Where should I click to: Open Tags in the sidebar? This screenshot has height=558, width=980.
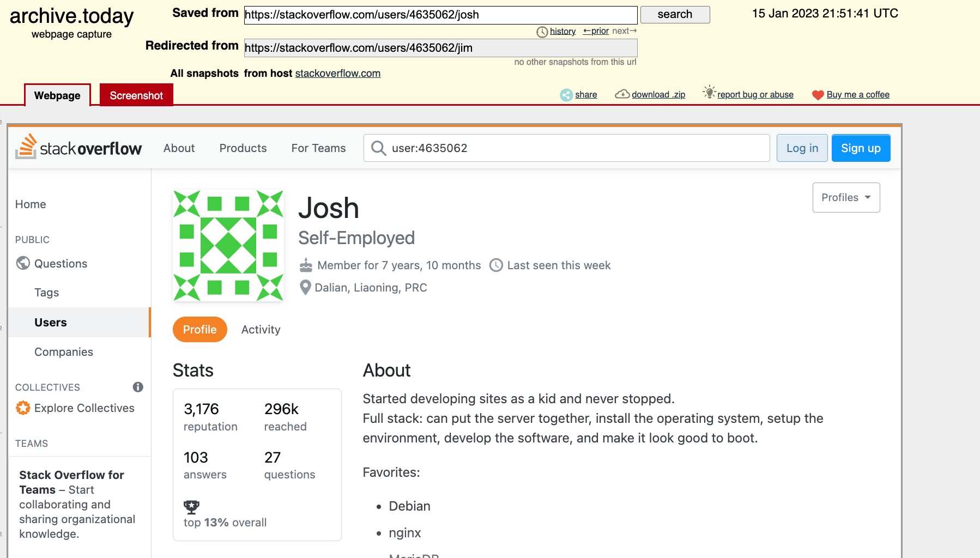(x=47, y=293)
